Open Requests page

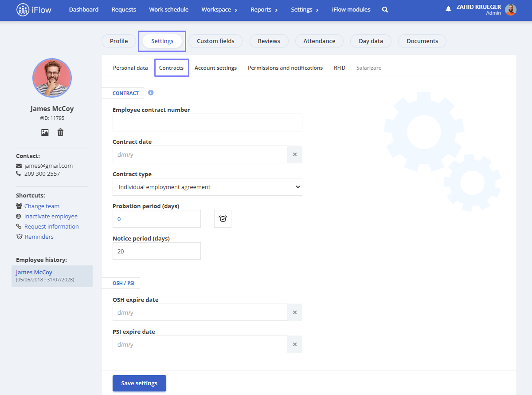pyautogui.click(x=124, y=9)
